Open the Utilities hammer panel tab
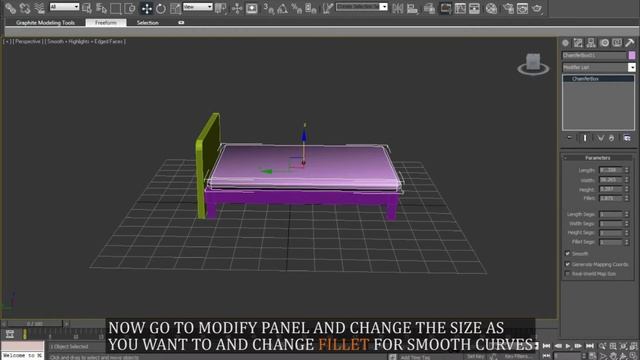Viewport: 640px width, 360px height. pyautogui.click(x=630, y=43)
